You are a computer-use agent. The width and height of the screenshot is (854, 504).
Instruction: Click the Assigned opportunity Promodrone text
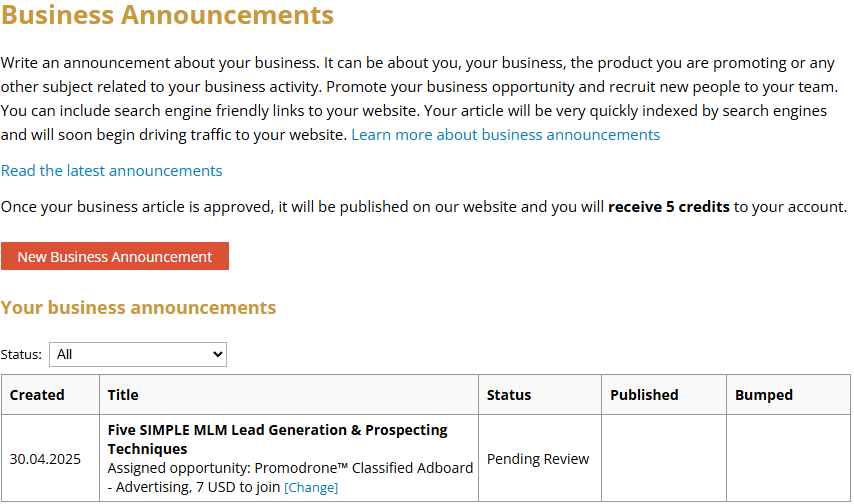point(290,468)
